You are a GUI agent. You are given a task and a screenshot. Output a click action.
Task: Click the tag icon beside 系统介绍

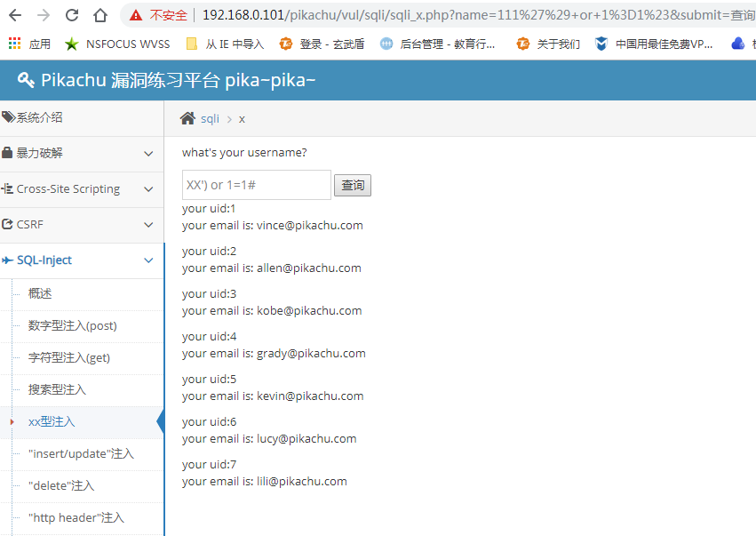(8, 117)
